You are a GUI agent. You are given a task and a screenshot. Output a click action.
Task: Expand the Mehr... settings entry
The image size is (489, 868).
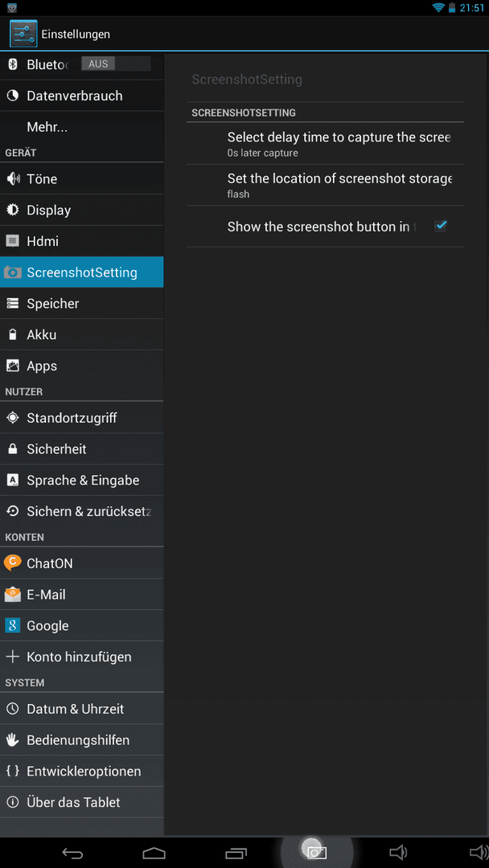click(82, 127)
